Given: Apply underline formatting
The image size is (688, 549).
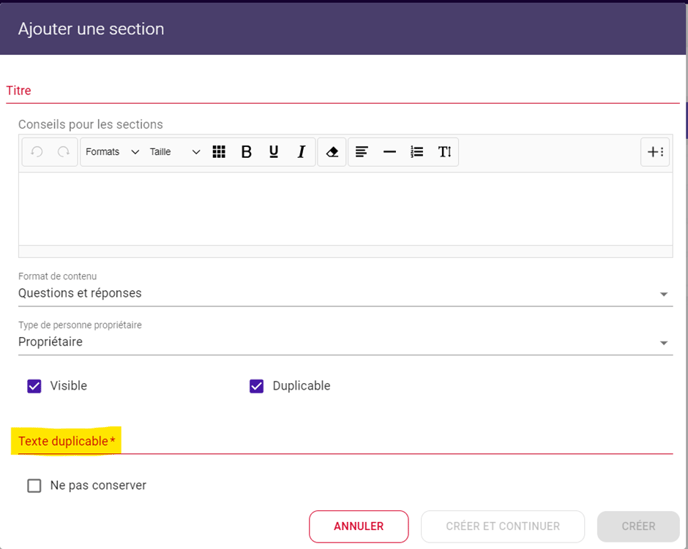Looking at the screenshot, I should tap(274, 152).
